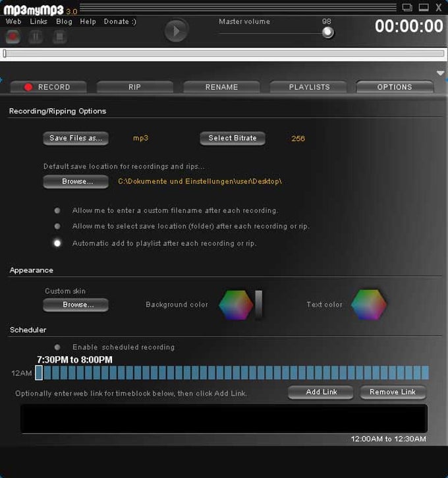The height and width of the screenshot is (478, 448).
Task: Click the save path C:\Dokumente und Einstellungen
Action: [x=200, y=181]
